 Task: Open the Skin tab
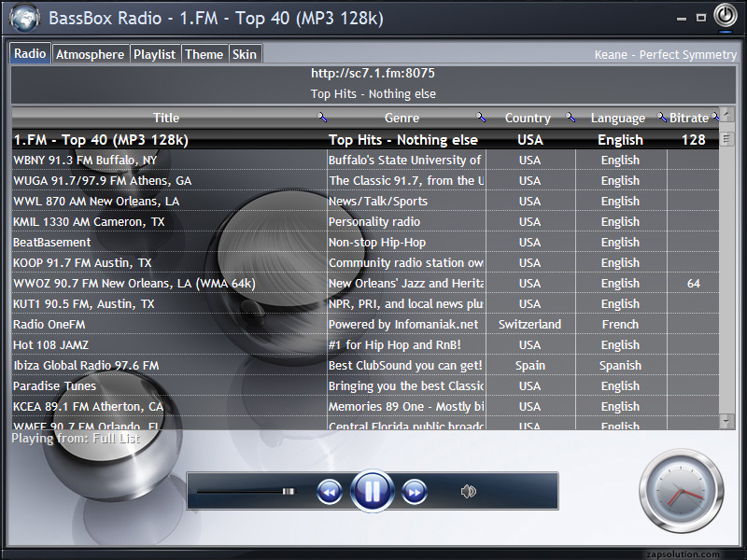(245, 54)
